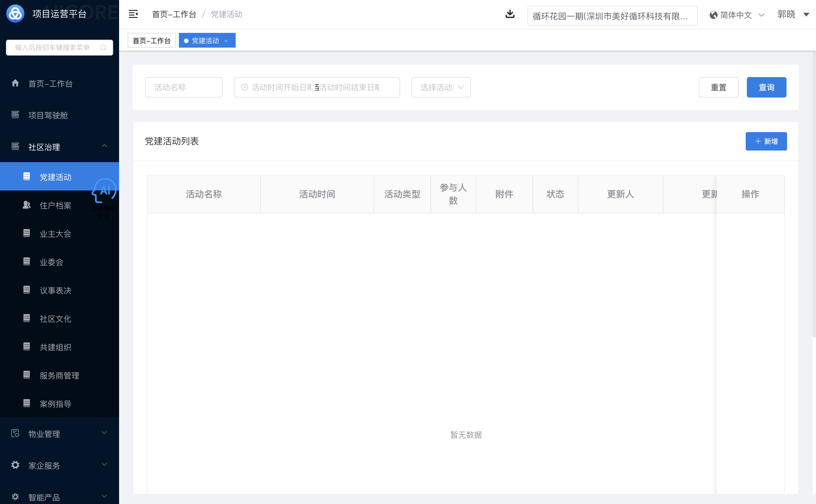Click the search magnifier in menu search
The height and width of the screenshot is (504, 816).
[x=103, y=48]
